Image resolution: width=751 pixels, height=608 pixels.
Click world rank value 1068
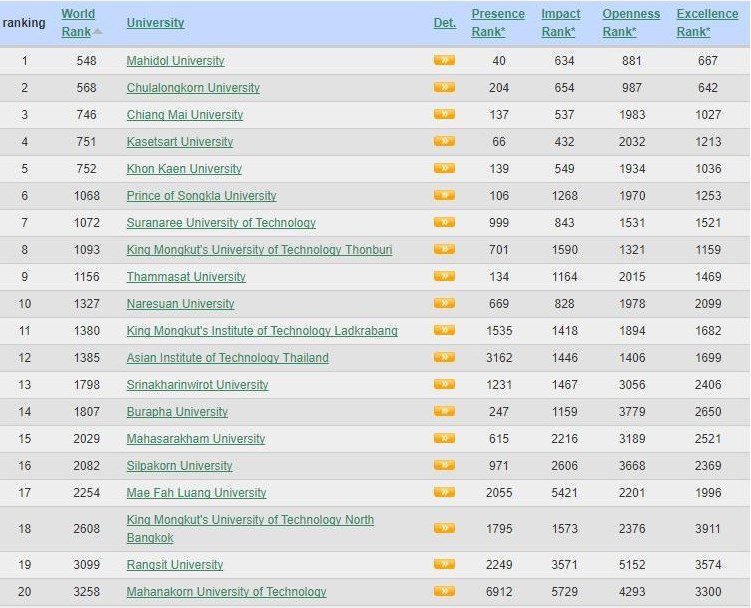pos(86,195)
